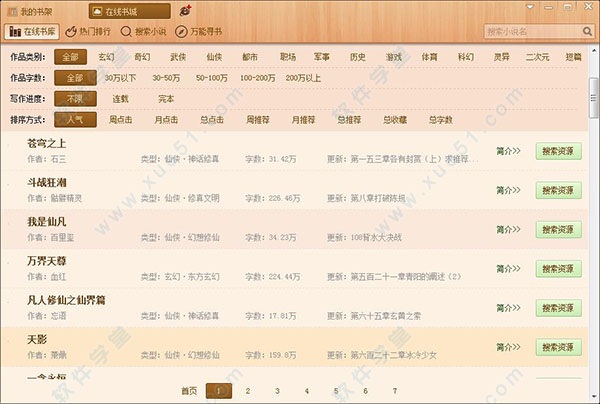Filter category by 职场
600x404 pixels.
288,57
